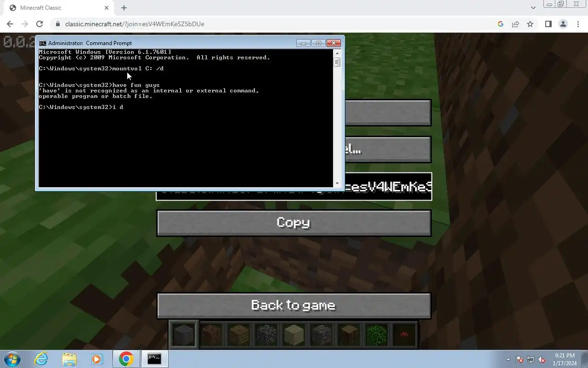
Task: Click the network tray icon
Action: (x=531, y=359)
